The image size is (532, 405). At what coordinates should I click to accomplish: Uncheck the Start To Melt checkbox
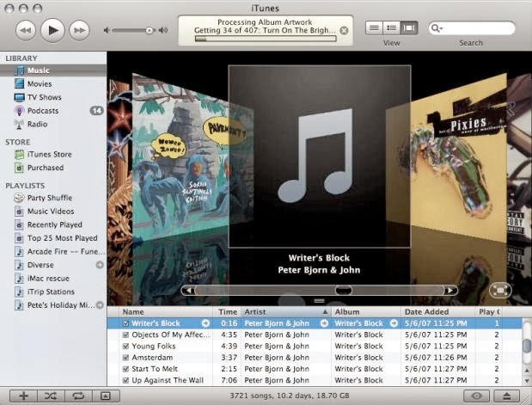(x=125, y=369)
